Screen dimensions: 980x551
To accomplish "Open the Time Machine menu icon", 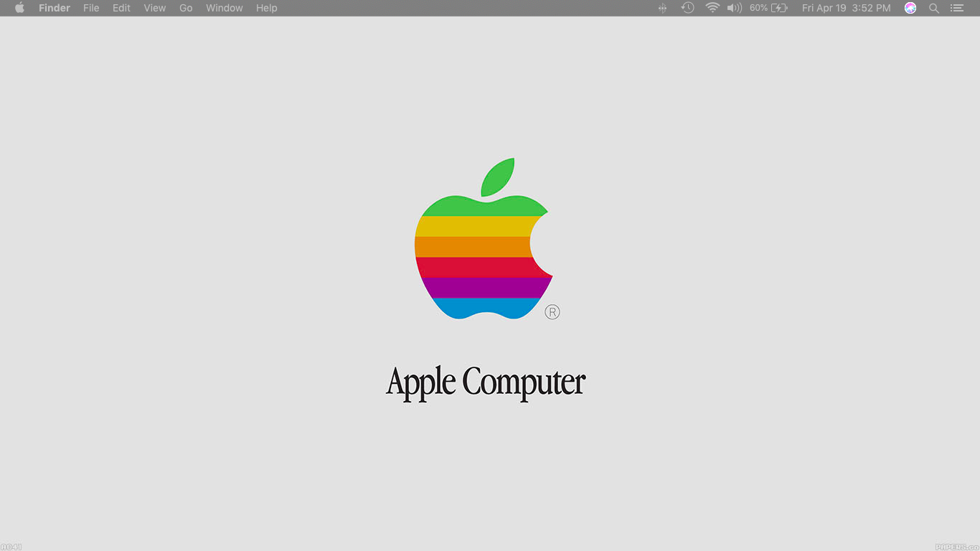I will tap(687, 8).
